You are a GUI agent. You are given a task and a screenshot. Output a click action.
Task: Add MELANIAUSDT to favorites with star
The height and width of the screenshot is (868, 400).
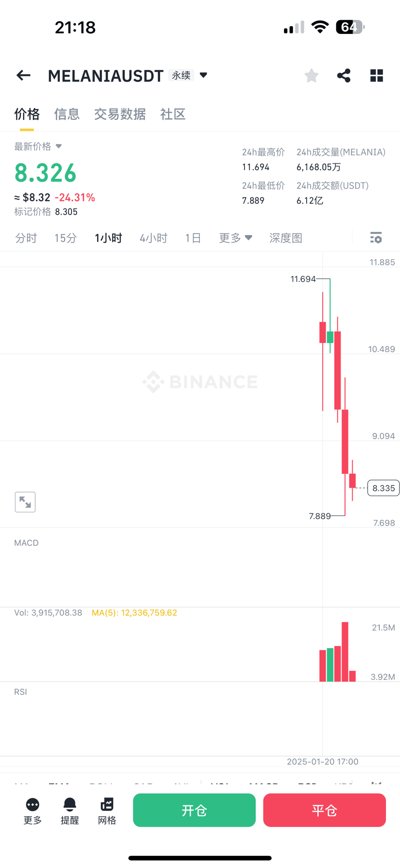[x=312, y=75]
